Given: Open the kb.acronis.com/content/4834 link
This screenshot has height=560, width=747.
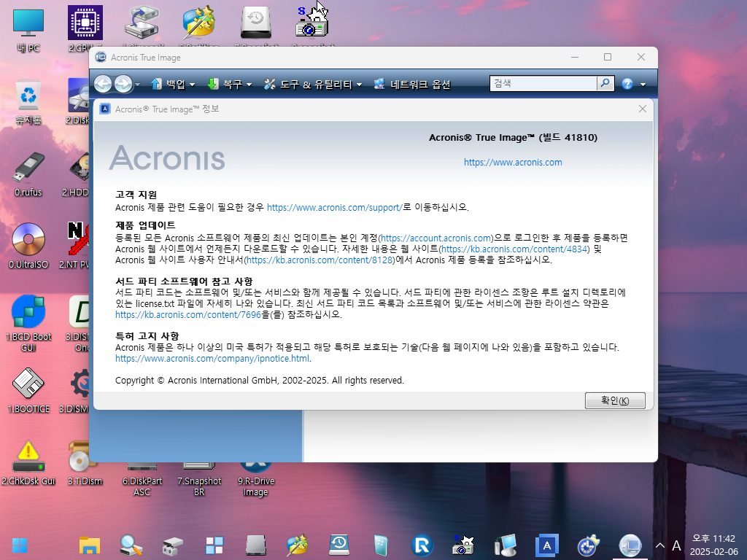Looking at the screenshot, I should (514, 249).
